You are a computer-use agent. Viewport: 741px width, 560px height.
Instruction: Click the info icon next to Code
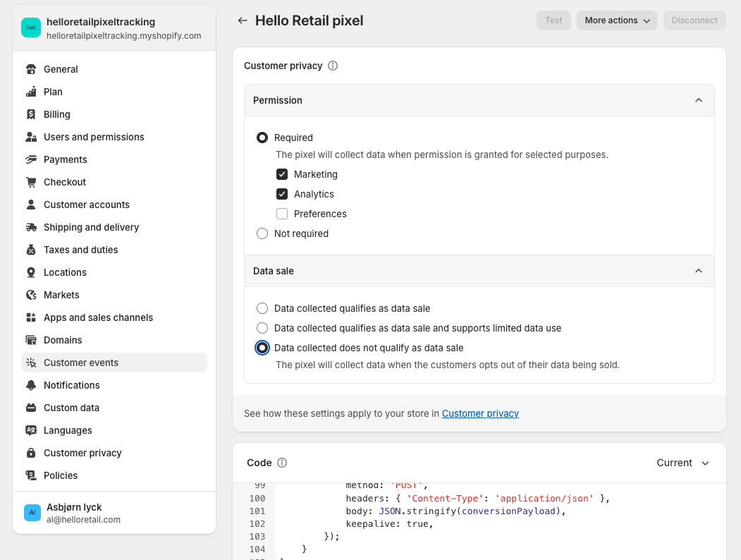(x=282, y=463)
